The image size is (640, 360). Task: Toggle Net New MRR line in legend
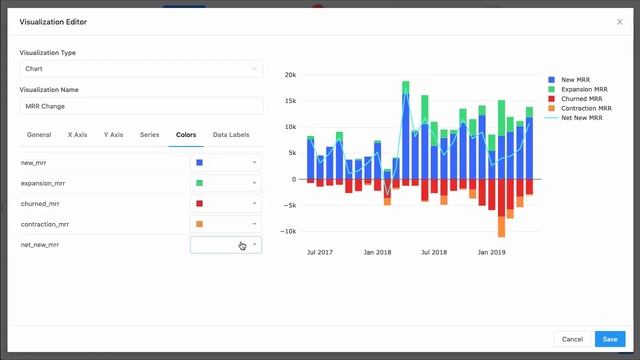[x=574, y=118]
